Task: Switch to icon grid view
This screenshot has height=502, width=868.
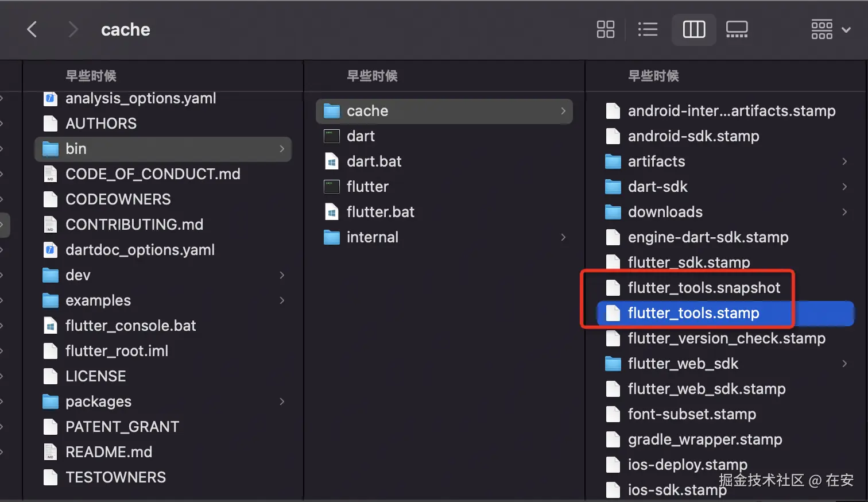Action: [x=605, y=29]
